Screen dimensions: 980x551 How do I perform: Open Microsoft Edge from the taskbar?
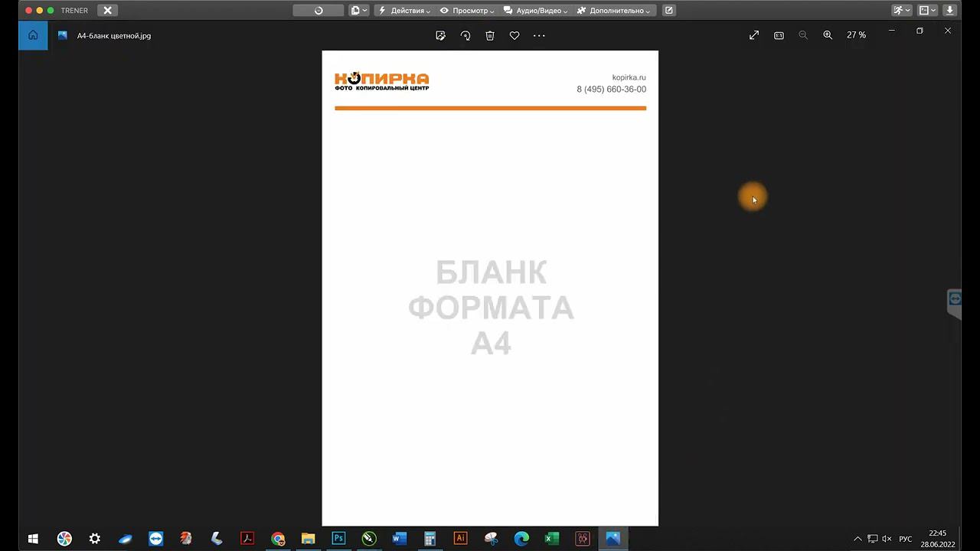pyautogui.click(x=521, y=539)
